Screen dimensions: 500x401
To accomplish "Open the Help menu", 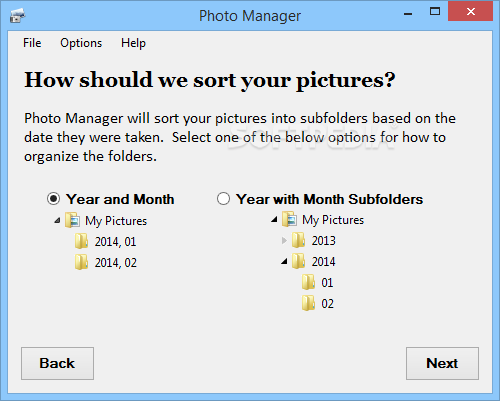I will 133,43.
